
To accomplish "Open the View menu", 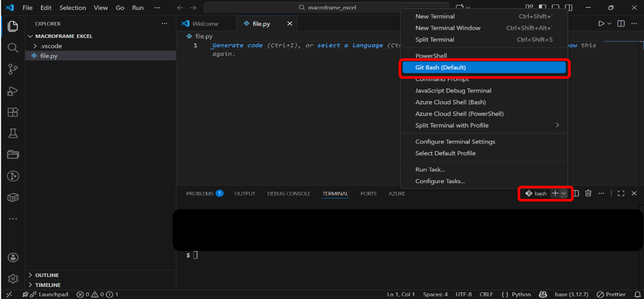I will pos(100,8).
